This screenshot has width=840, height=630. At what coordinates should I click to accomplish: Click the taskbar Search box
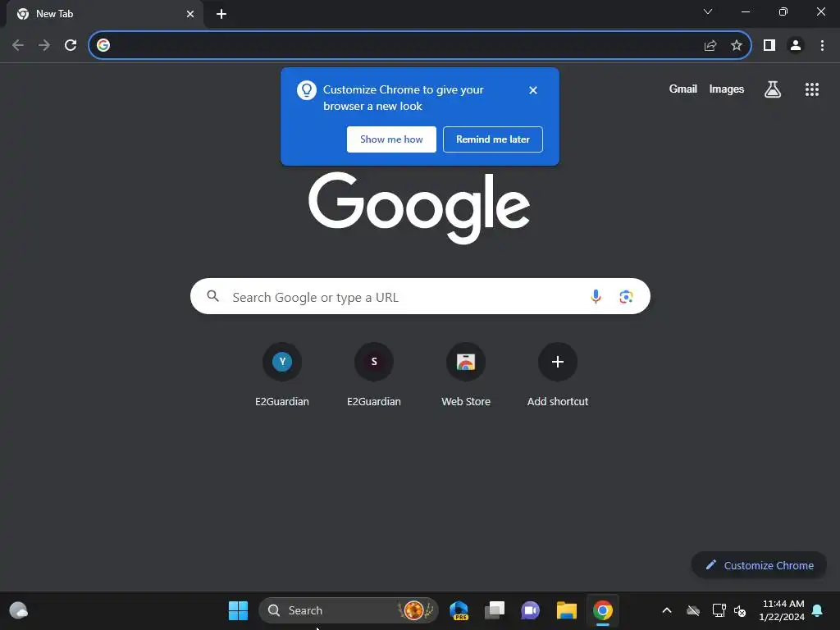(348, 610)
